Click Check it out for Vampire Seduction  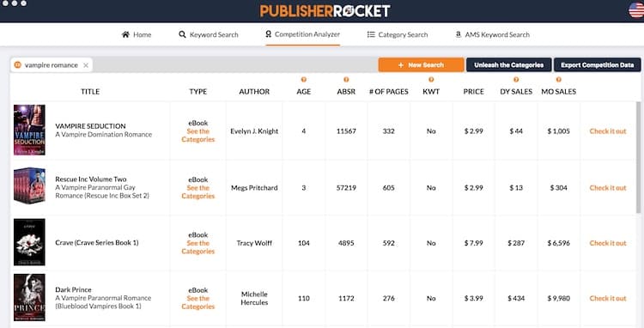[608, 131]
